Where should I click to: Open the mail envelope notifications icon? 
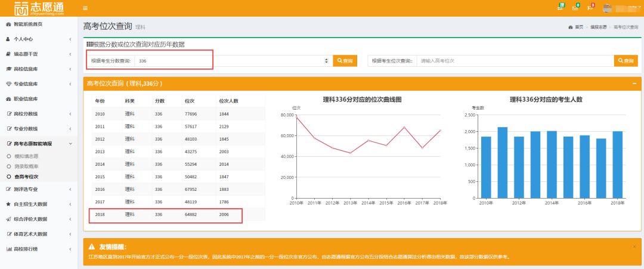(575, 8)
